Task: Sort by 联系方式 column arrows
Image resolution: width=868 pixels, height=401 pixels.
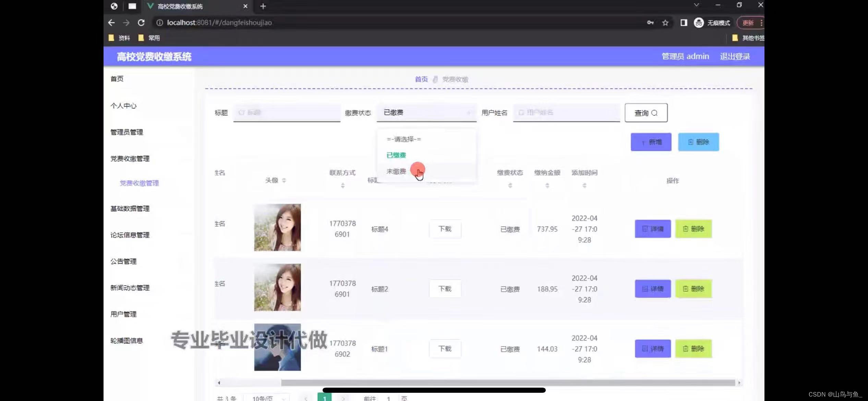Action: coord(342,185)
